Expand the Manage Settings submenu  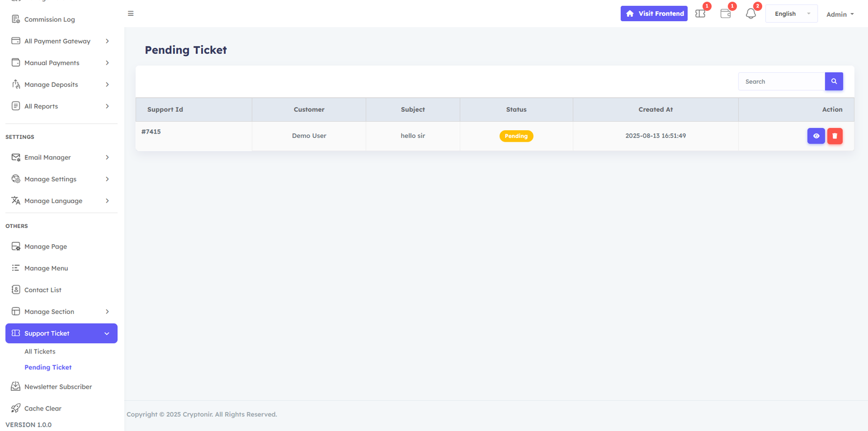[107, 179]
